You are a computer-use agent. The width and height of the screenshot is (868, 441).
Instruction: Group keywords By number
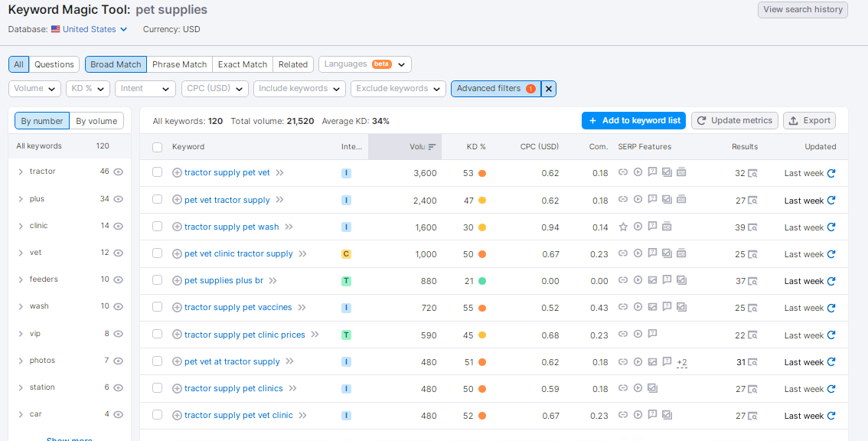tap(42, 121)
